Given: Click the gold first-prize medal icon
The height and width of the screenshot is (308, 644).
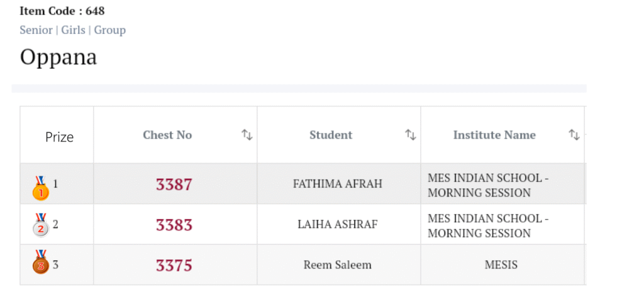Looking at the screenshot, I should pyautogui.click(x=41, y=187).
